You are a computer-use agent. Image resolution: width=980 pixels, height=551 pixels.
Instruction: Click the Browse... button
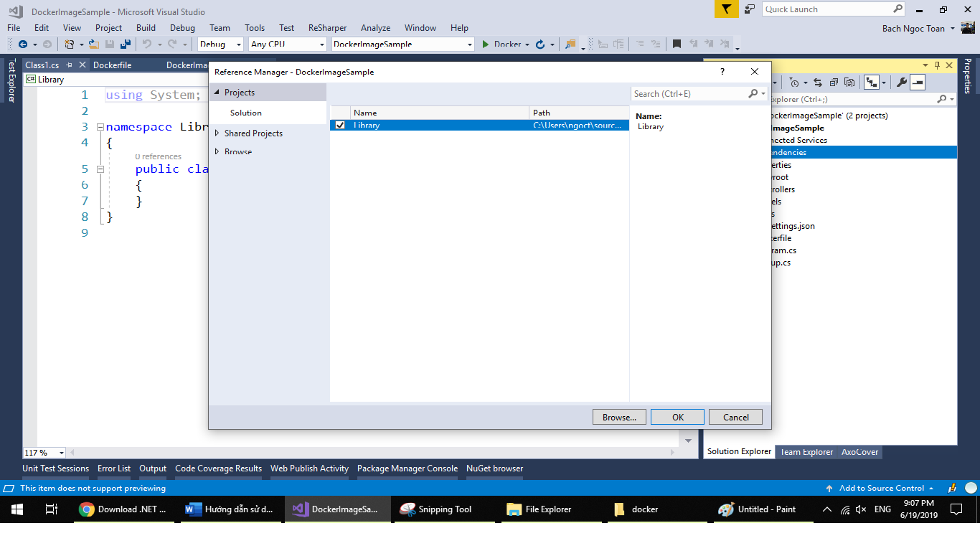pos(619,417)
